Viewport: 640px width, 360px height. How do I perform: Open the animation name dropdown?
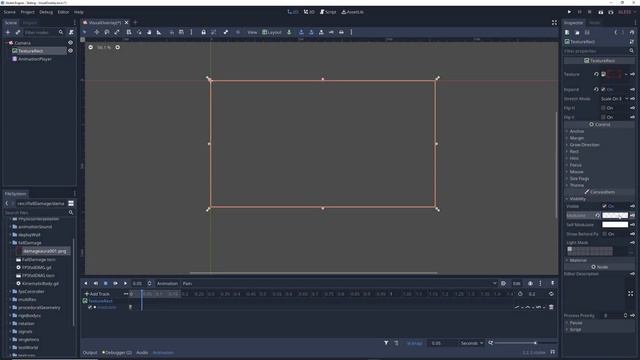tap(340, 283)
